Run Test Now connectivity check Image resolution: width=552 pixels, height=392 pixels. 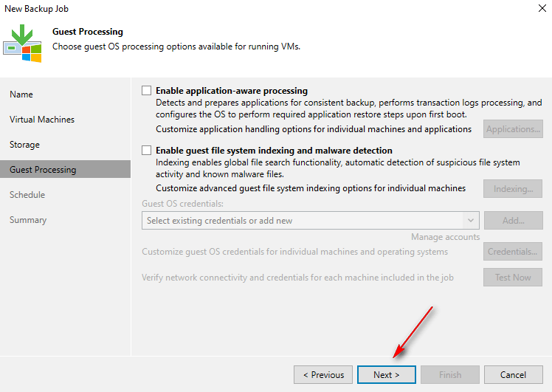click(513, 278)
